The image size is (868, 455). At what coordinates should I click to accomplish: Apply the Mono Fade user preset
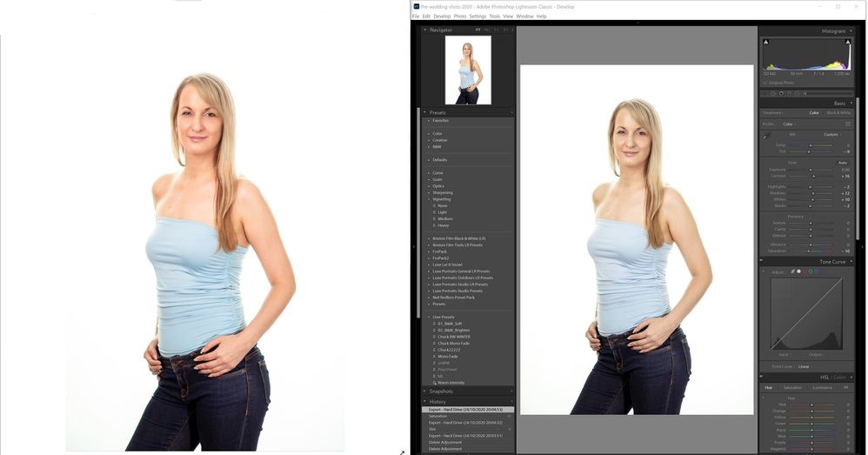pos(448,357)
